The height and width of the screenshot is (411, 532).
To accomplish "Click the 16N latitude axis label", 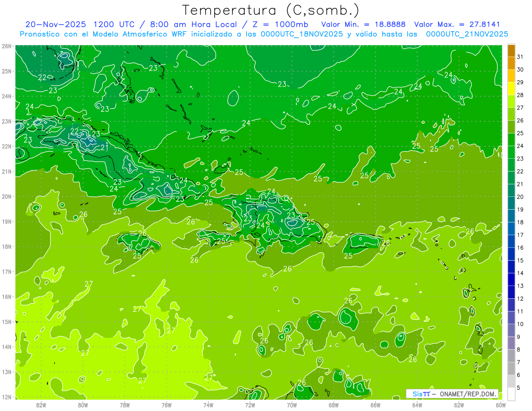I will tap(7, 297).
